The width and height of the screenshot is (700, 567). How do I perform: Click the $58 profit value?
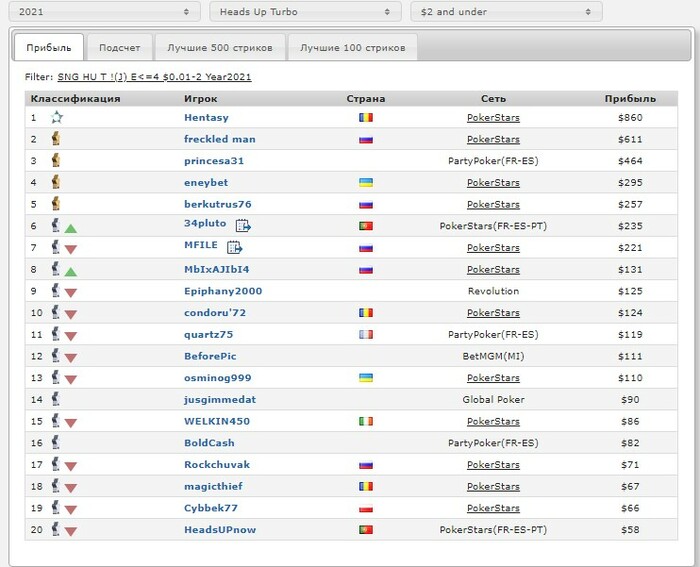pyautogui.click(x=630, y=529)
